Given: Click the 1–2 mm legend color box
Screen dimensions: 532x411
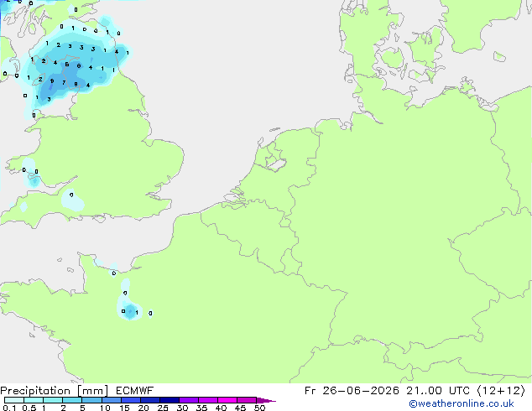Looking at the screenshot, I should [53, 400].
